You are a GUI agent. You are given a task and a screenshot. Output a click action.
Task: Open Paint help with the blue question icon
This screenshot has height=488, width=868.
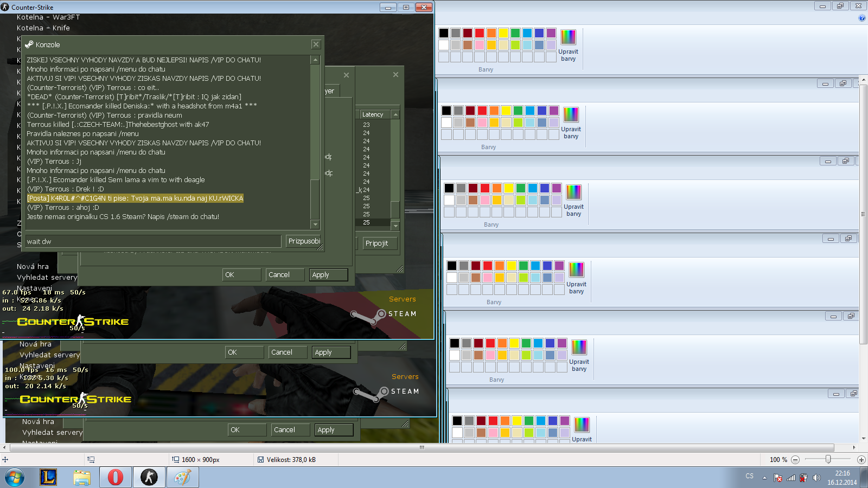(x=862, y=18)
